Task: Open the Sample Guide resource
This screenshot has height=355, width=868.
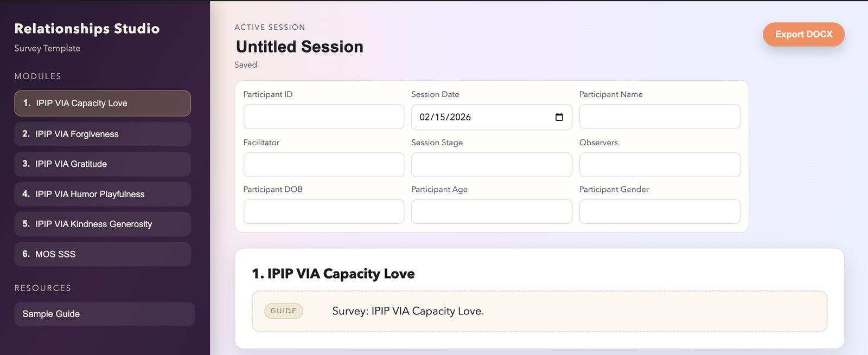Action: 104,314
